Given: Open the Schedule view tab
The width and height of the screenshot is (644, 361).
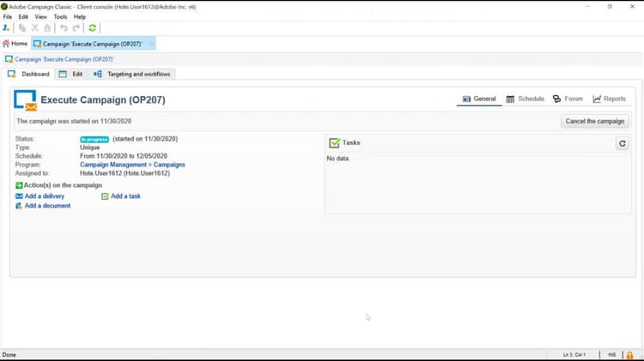Looking at the screenshot, I should [x=525, y=99].
